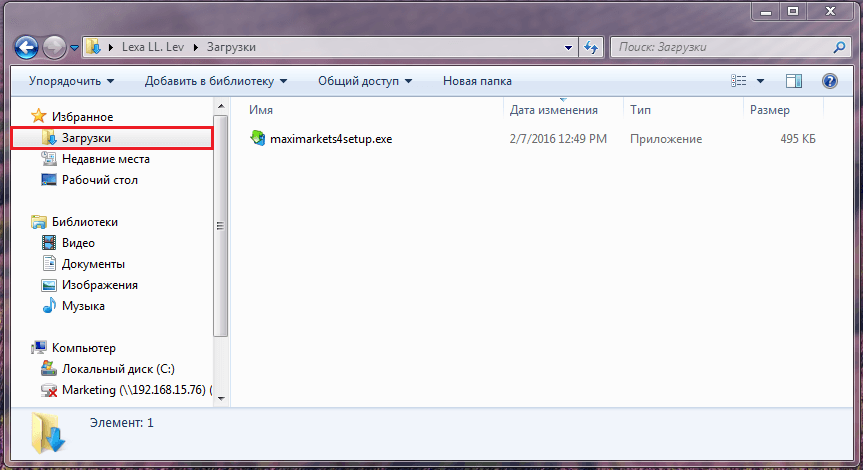
Task: Open Help with the question mark icon
Action: click(x=829, y=81)
